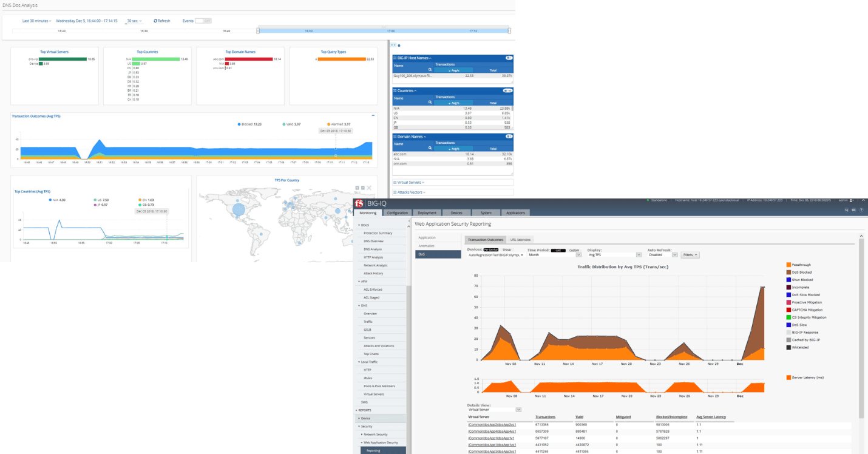This screenshot has width=868, height=454.
Task: Switch to the URL Latencies tab
Action: pyautogui.click(x=521, y=239)
